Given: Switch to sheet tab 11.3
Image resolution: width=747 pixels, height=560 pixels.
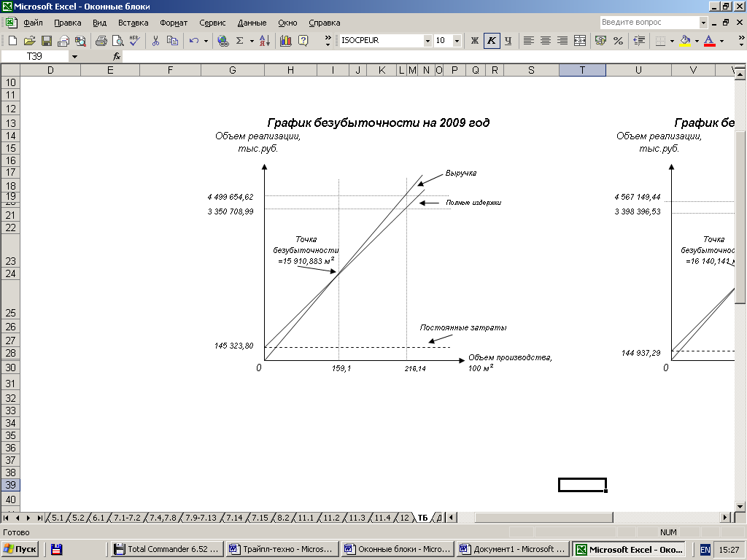Looking at the screenshot, I should tap(357, 518).
